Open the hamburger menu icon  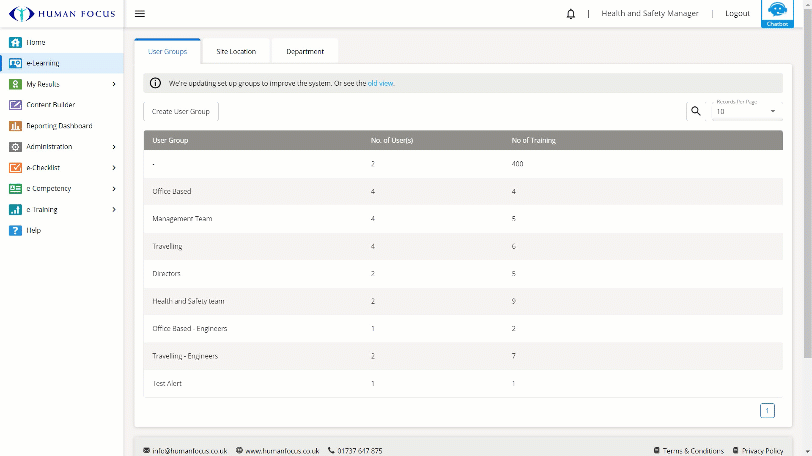[x=140, y=14]
